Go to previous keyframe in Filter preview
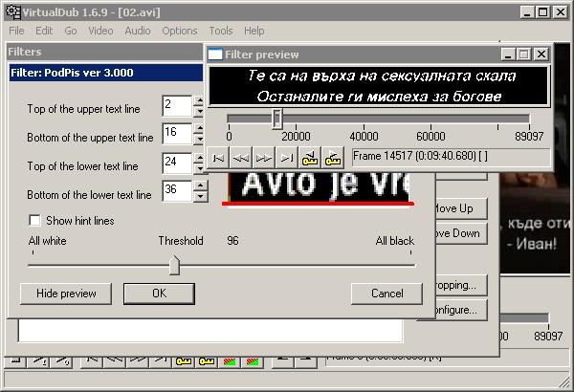 coord(309,158)
